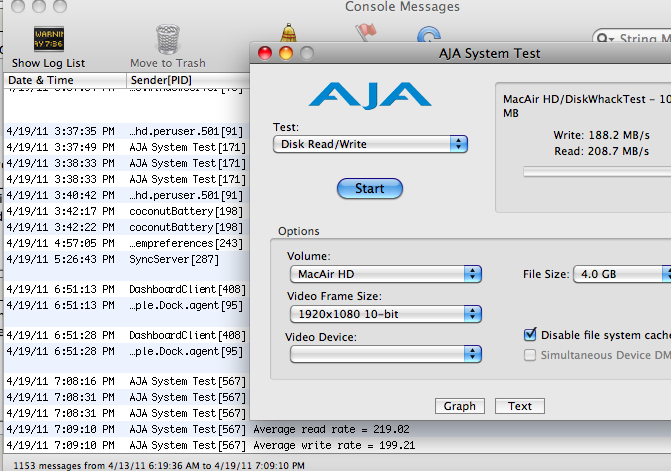Select the 6:51:28 PM DashboardClient row
The height and width of the screenshot is (471, 671).
127,335
